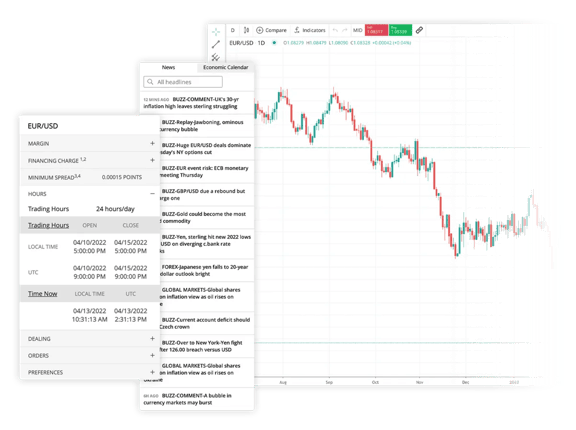Click the Nov label on chart time axis
This screenshot has height=430, width=576.
420,382
